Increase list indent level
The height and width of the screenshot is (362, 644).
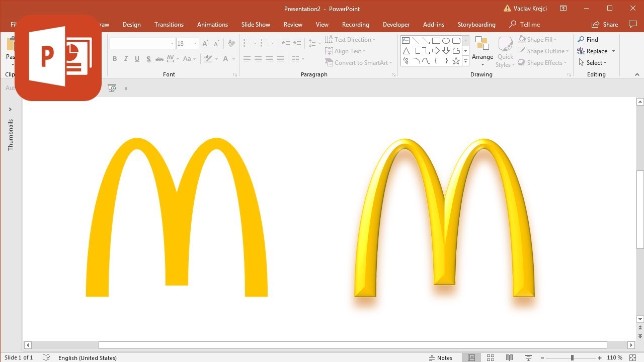[x=297, y=43]
